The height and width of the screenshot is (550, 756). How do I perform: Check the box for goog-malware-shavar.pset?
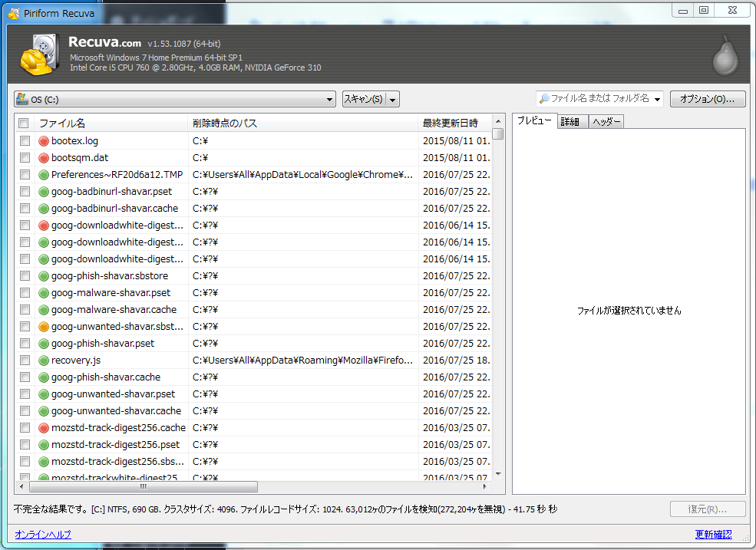point(25,292)
